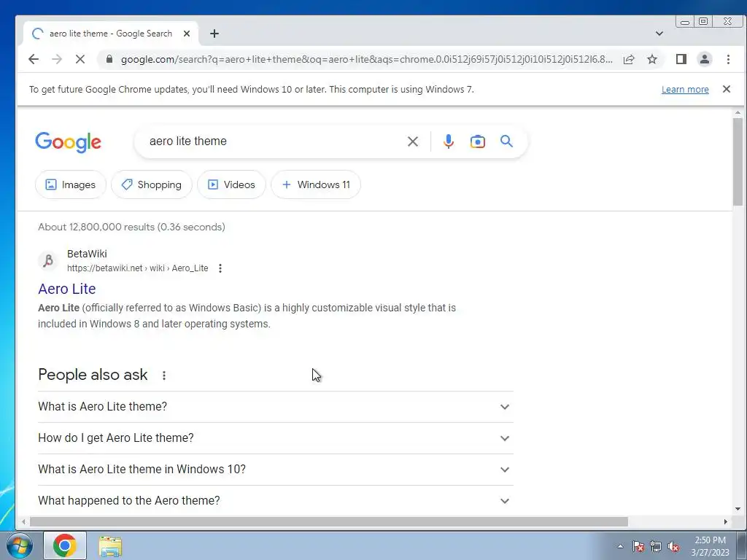Submit search with the magnifier icon
Screen dimensions: 747x560
(x=506, y=141)
